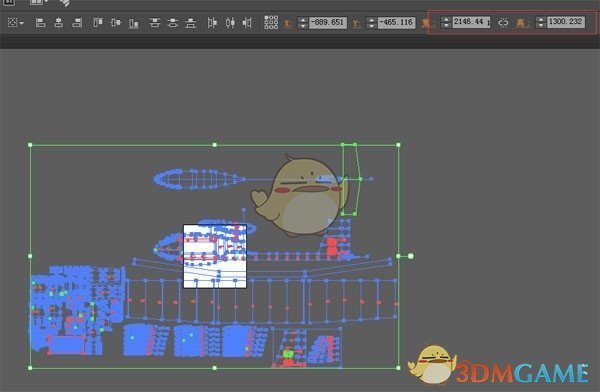
Task: Click the height stepper arrows
Action: [540, 22]
